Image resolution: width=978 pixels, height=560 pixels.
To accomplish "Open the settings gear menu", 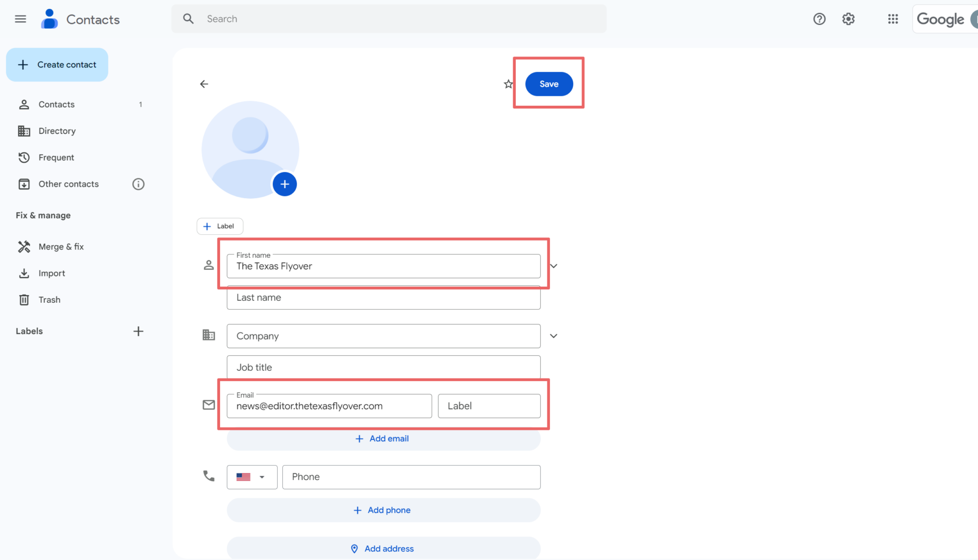I will 848,19.
